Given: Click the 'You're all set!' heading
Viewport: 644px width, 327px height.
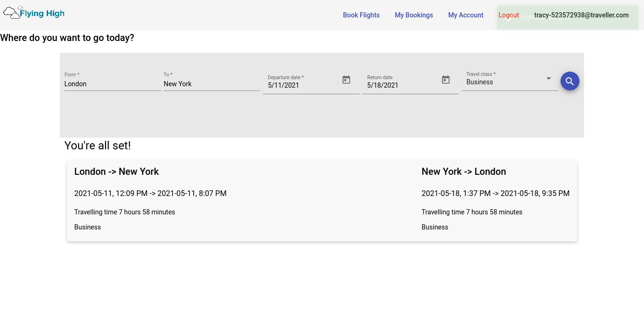Looking at the screenshot, I should pyautogui.click(x=98, y=146).
